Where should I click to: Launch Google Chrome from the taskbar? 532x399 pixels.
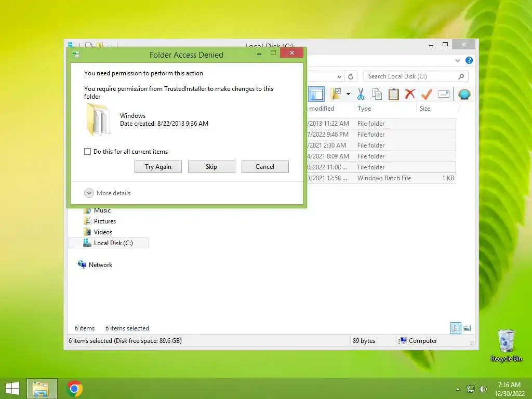74,389
